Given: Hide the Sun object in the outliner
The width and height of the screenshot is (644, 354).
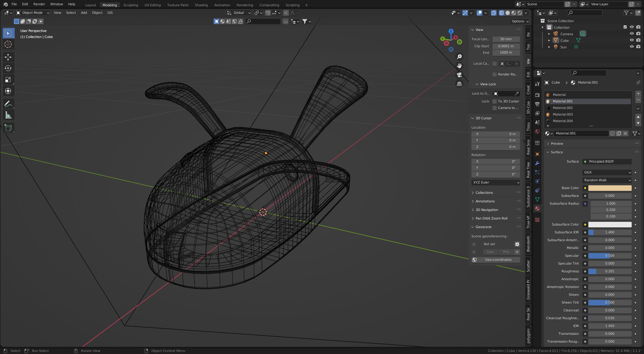Looking at the screenshot, I should pyautogui.click(x=631, y=47).
